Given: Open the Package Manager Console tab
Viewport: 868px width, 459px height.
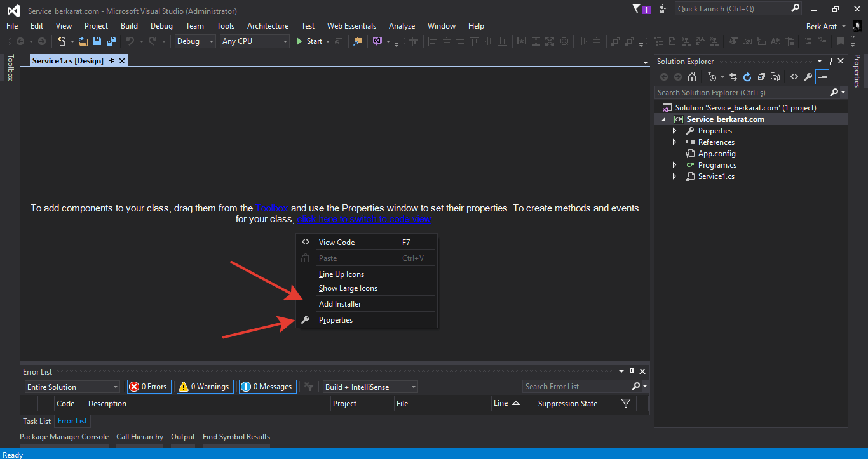Looking at the screenshot, I should tap(64, 437).
